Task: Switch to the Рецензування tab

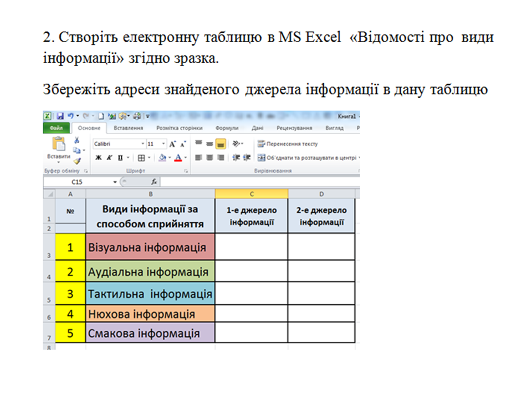Action: pyautogui.click(x=294, y=128)
